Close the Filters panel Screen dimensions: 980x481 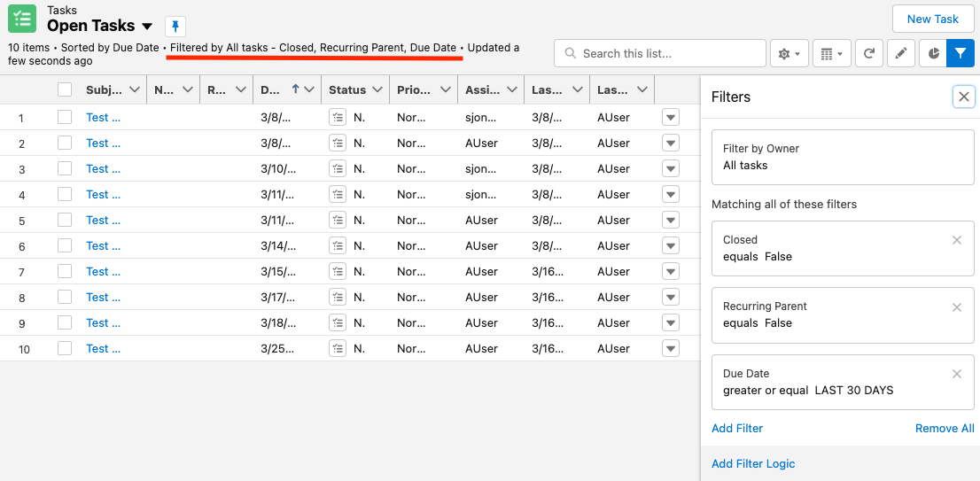click(x=964, y=97)
